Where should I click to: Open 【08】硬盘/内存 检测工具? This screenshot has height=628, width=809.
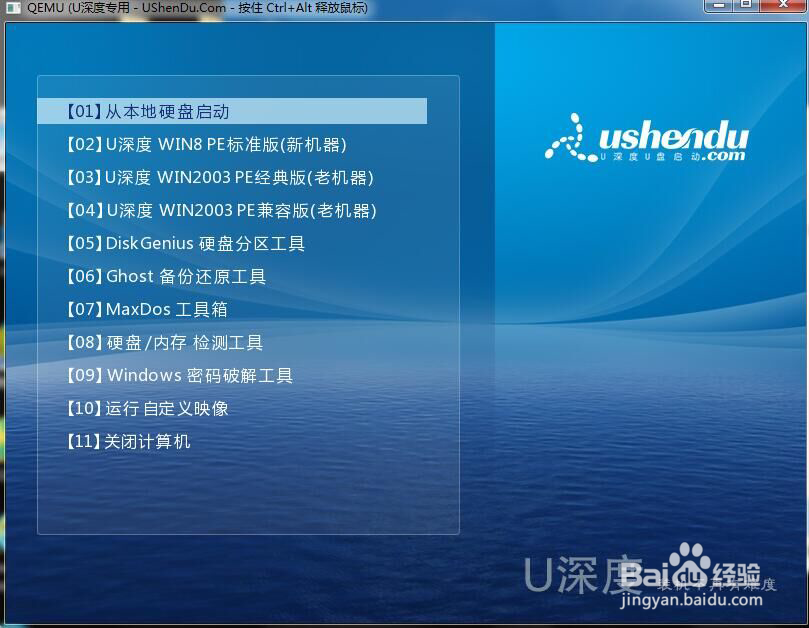(x=164, y=342)
